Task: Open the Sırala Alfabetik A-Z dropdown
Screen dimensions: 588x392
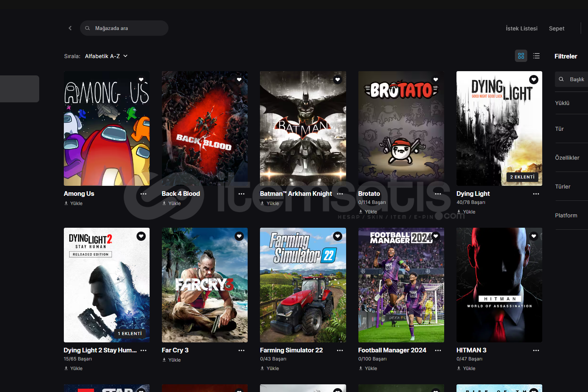Action: 106,56
